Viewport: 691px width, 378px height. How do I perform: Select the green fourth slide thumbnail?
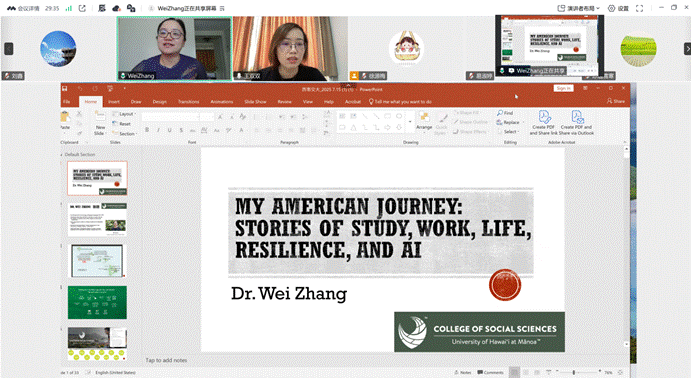pyautogui.click(x=97, y=302)
